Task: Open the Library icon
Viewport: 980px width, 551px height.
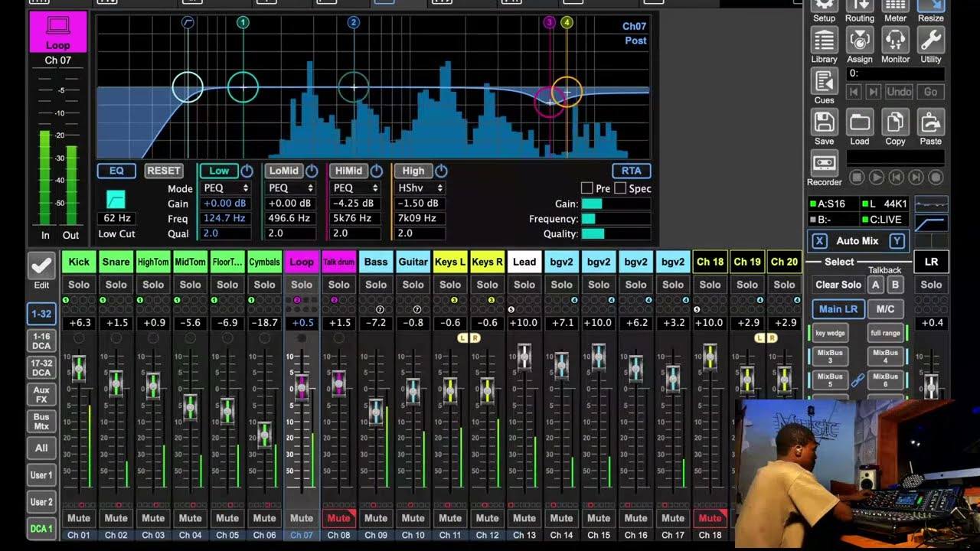Action: coord(824,40)
